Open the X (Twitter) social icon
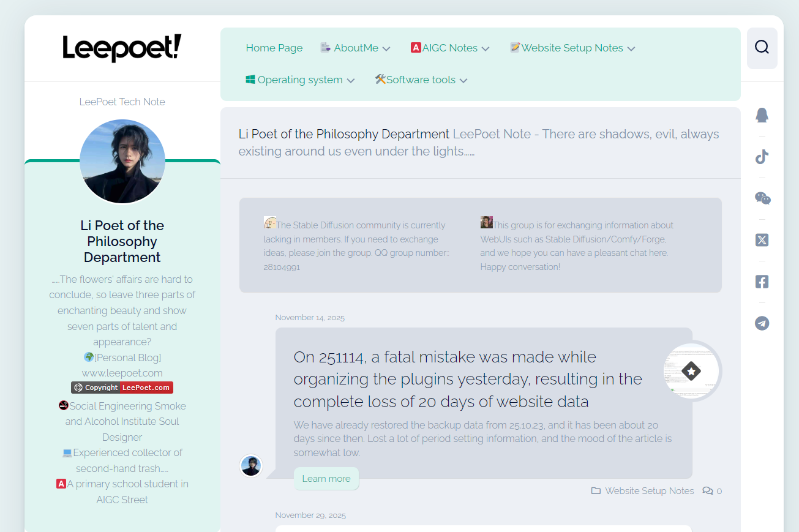 [x=762, y=240]
